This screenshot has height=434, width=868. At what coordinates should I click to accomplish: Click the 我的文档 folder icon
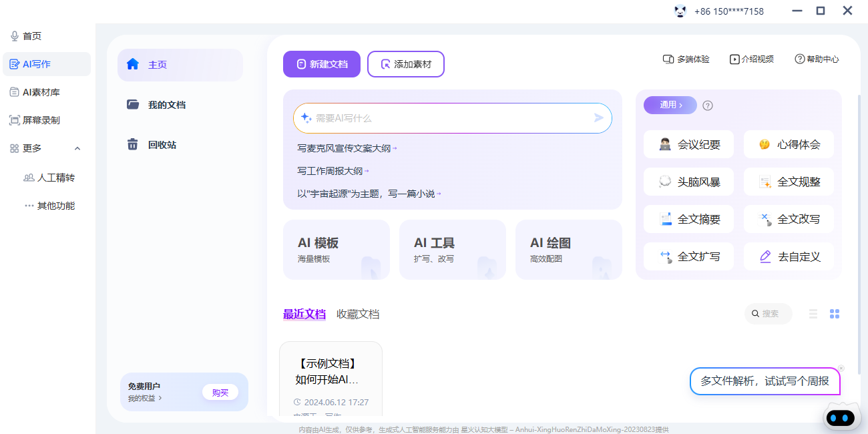(133, 105)
